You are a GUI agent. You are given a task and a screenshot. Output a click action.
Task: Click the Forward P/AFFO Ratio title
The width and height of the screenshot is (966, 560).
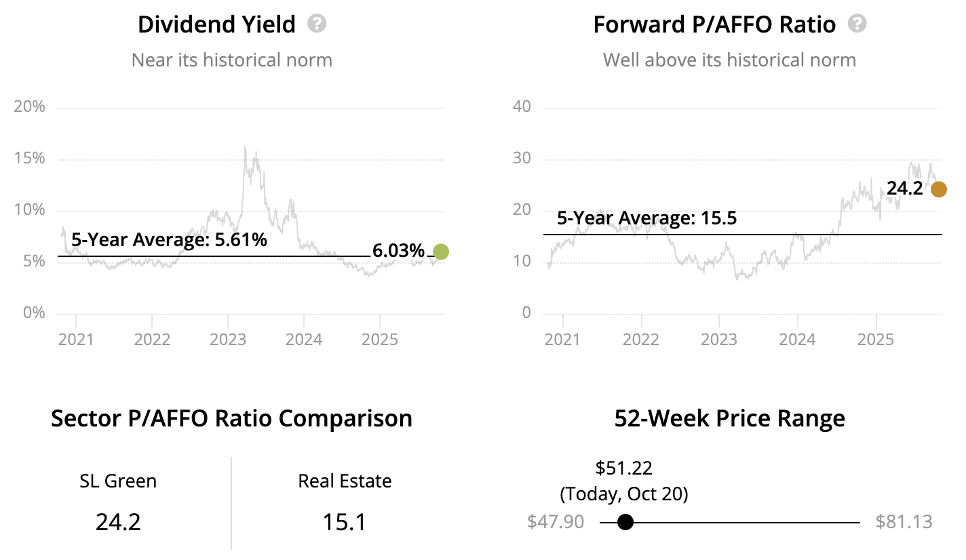click(714, 25)
